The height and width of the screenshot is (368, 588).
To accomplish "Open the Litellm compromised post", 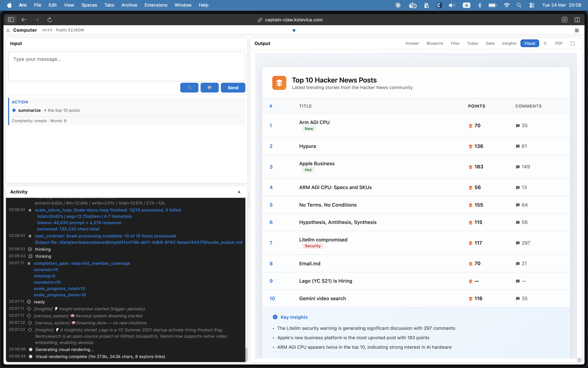I will coord(323,240).
